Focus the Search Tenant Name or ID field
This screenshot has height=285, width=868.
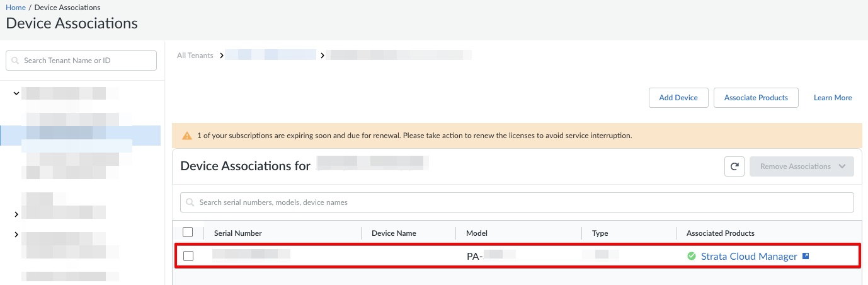pos(81,61)
